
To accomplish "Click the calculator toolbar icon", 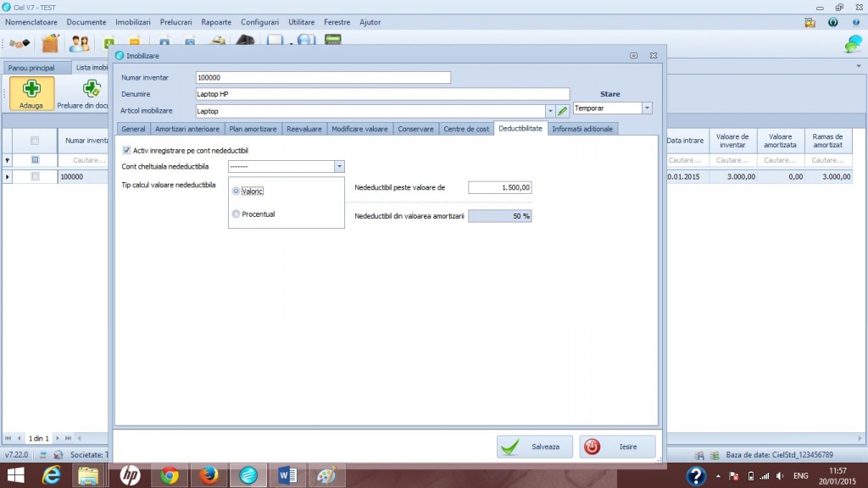I will [332, 39].
